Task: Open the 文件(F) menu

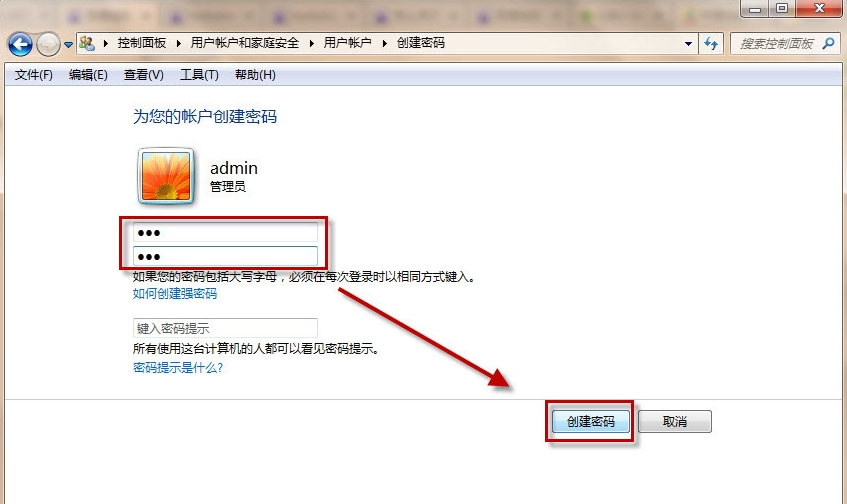Action: click(34, 75)
